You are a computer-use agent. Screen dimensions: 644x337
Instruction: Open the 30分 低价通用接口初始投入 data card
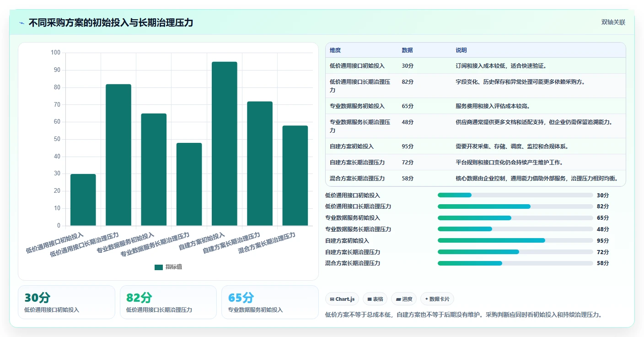(x=66, y=302)
